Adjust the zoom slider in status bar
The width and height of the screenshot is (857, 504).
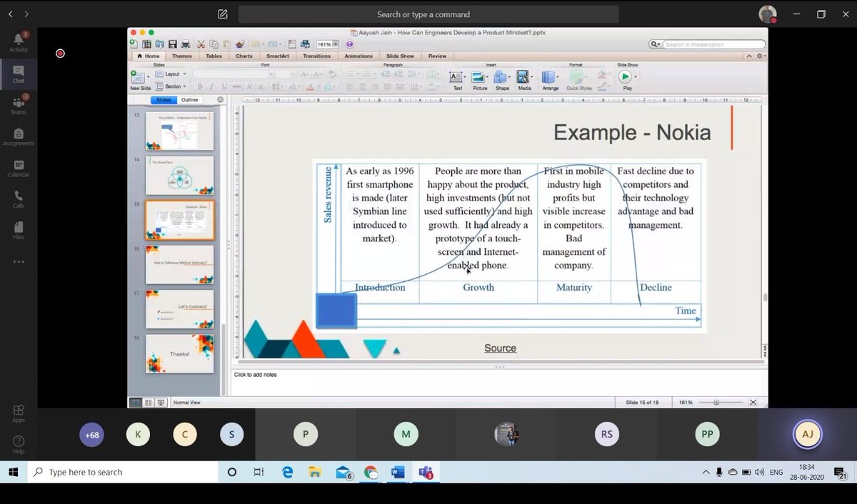coord(716,403)
